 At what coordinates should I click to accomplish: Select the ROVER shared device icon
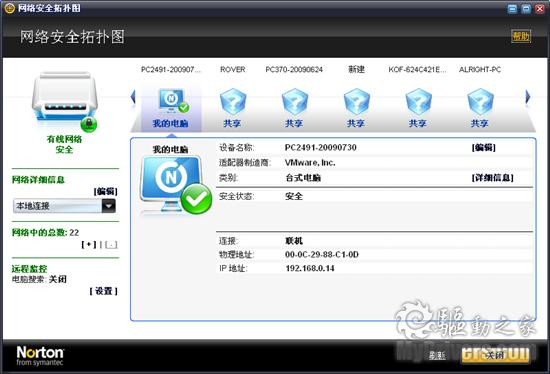pyautogui.click(x=233, y=102)
